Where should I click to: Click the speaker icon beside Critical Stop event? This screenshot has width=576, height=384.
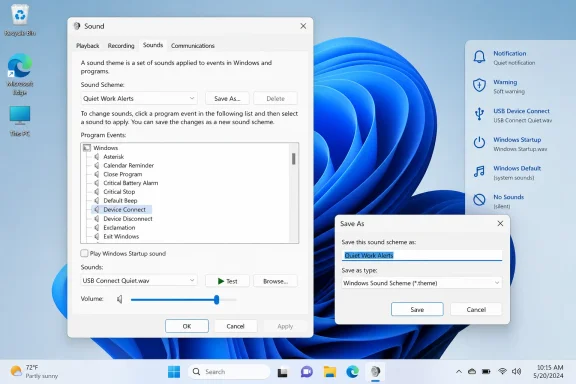point(97,192)
